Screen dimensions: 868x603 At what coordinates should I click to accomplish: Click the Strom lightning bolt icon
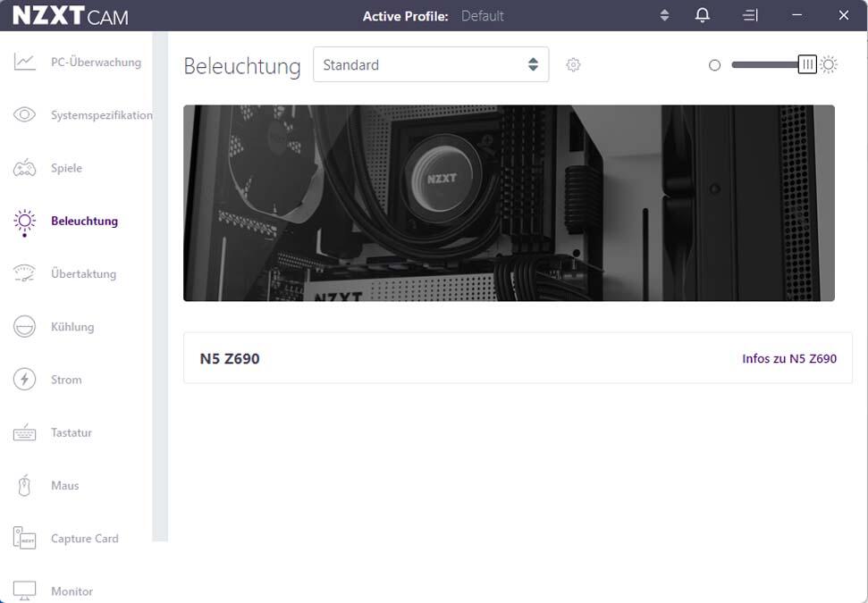pyautogui.click(x=24, y=380)
